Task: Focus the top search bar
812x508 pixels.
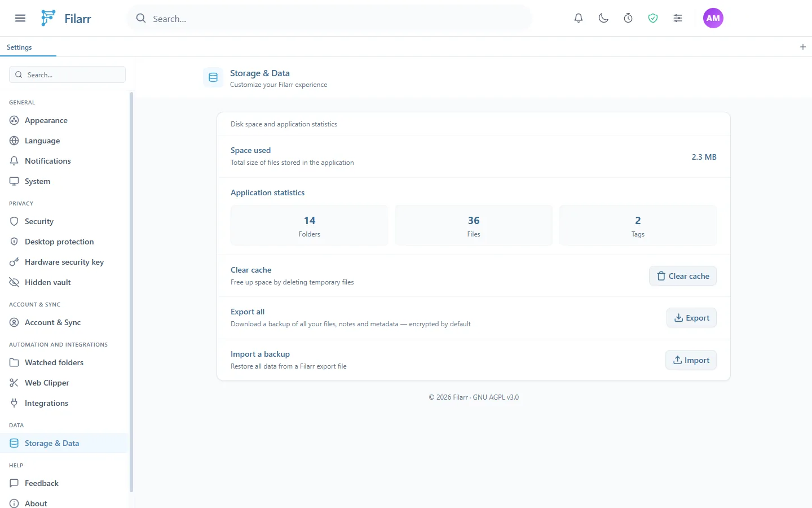Action: [x=329, y=19]
